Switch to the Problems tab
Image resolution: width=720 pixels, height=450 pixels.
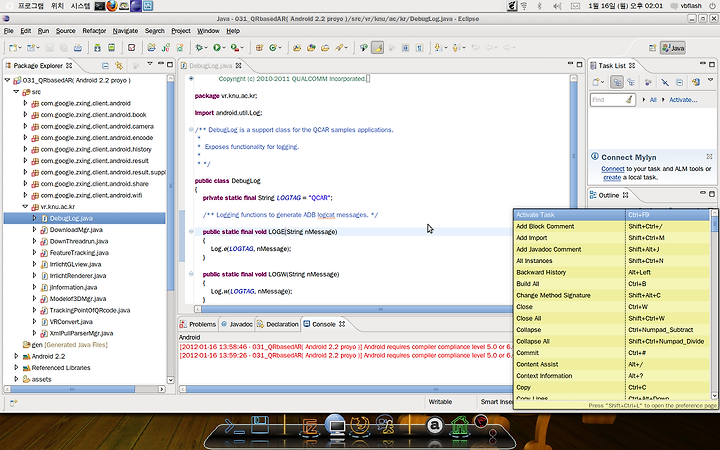tap(198, 324)
